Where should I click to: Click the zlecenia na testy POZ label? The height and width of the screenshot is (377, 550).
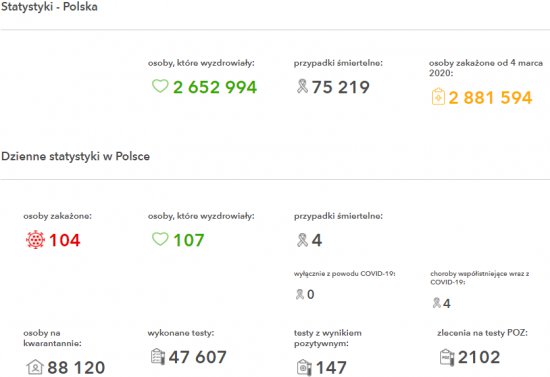tap(482, 333)
